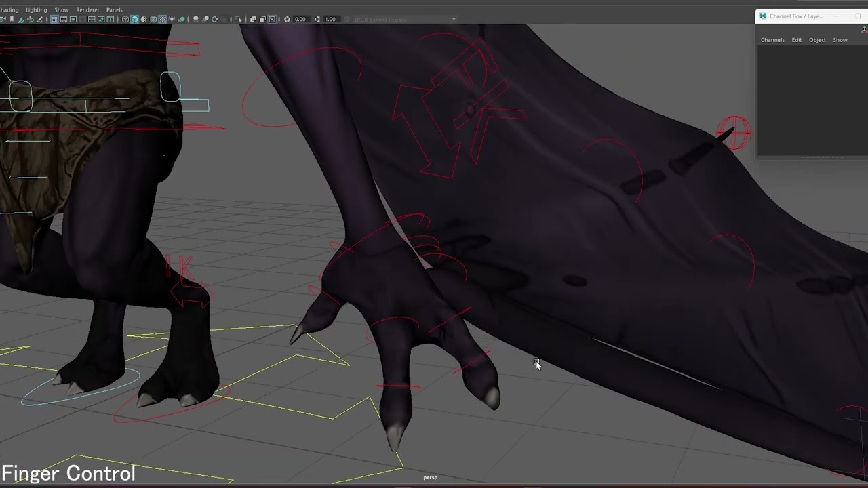Toggle depth of field icon
Viewport: 868px width, 488px height.
(224, 19)
